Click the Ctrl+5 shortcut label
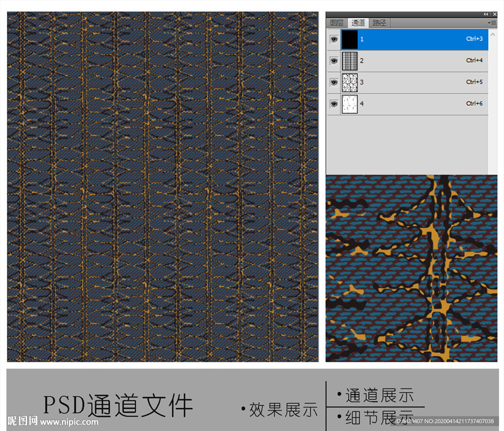504x431 pixels. tap(474, 82)
